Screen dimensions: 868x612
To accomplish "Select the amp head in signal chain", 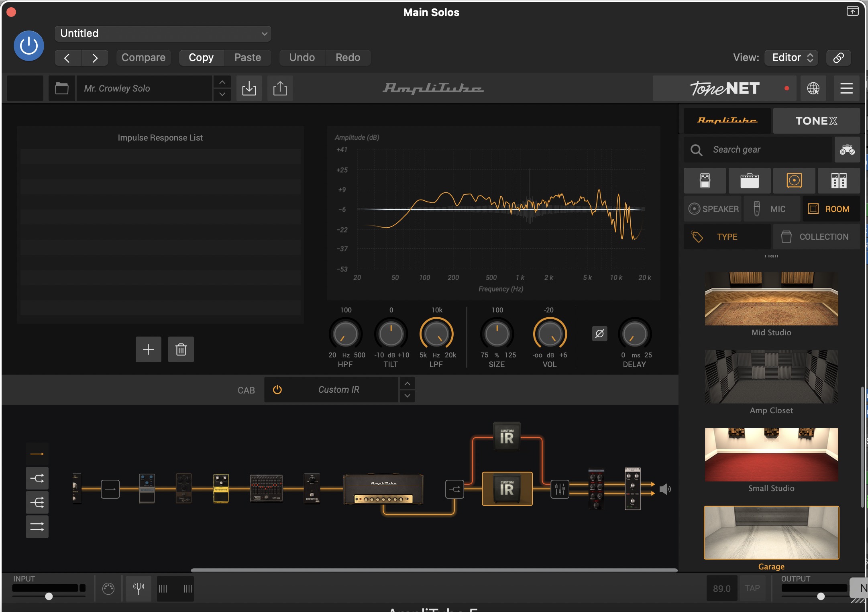I will click(x=383, y=489).
